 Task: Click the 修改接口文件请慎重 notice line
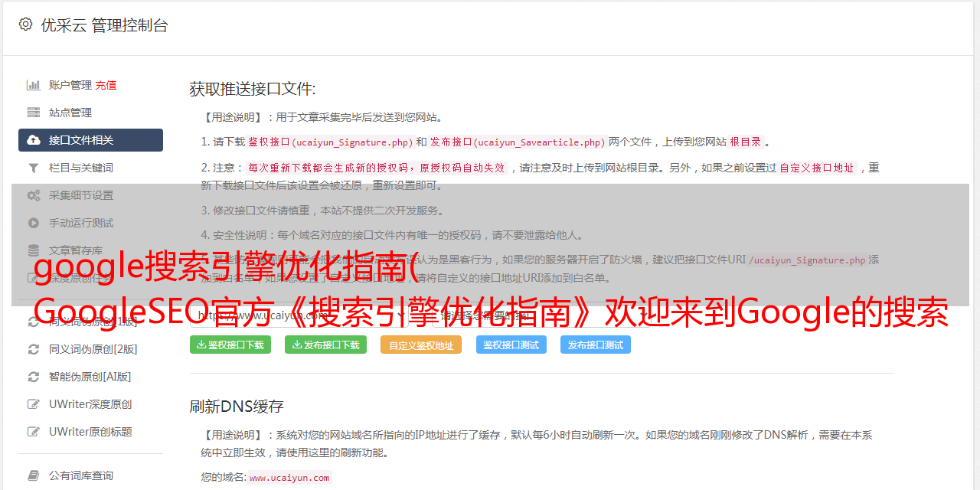pos(322,211)
